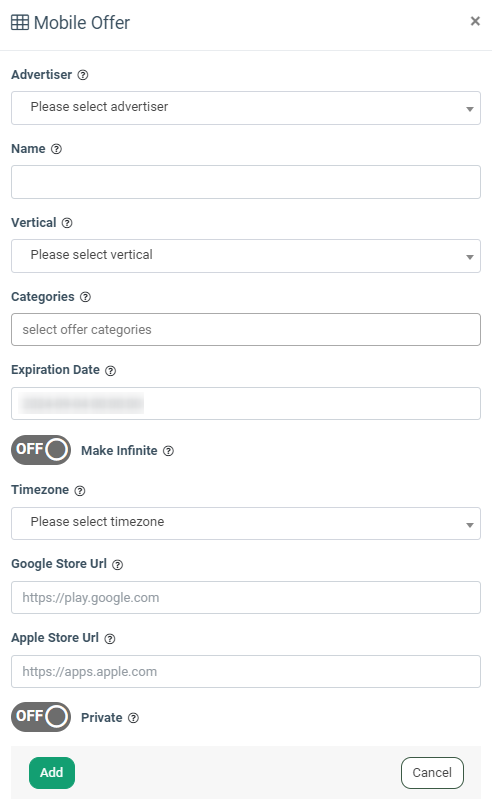The height and width of the screenshot is (810, 492).
Task: Toggle the Make Infinite switch on
Action: 41,450
